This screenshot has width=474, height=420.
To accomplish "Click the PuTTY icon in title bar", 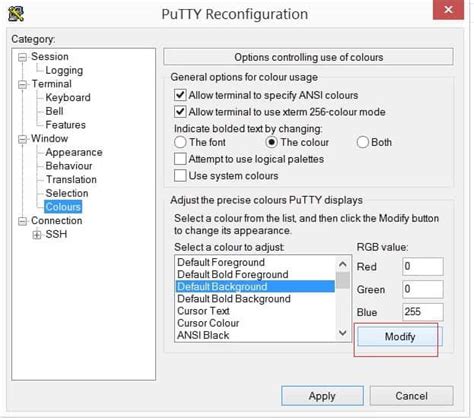I will tap(16, 14).
